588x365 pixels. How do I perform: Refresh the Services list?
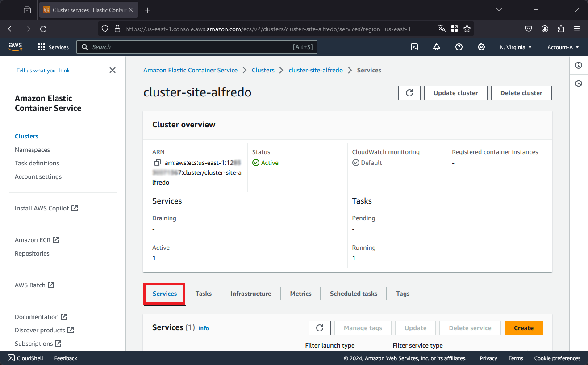tap(320, 328)
